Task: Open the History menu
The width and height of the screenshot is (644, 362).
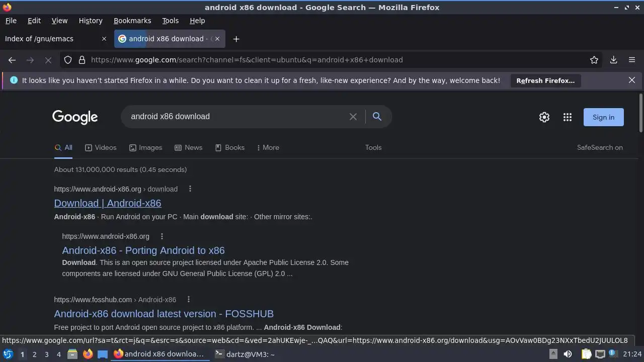Action: [x=91, y=21]
